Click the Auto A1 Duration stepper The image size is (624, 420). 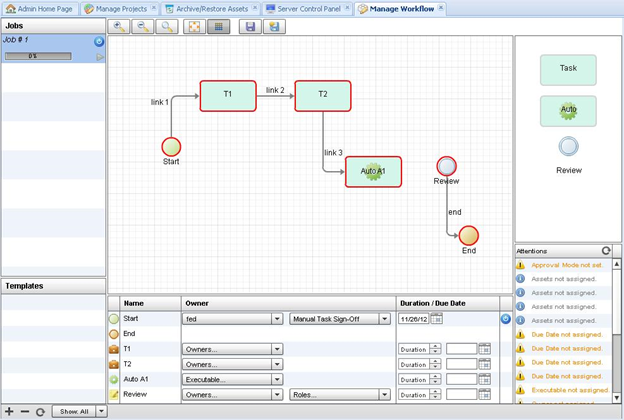click(435, 379)
